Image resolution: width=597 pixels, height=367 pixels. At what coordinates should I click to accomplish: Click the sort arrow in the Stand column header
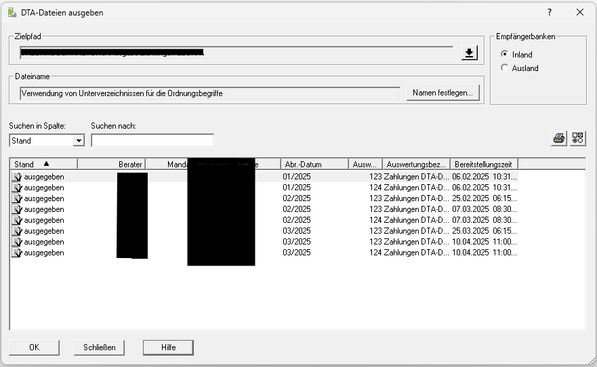[46, 164]
